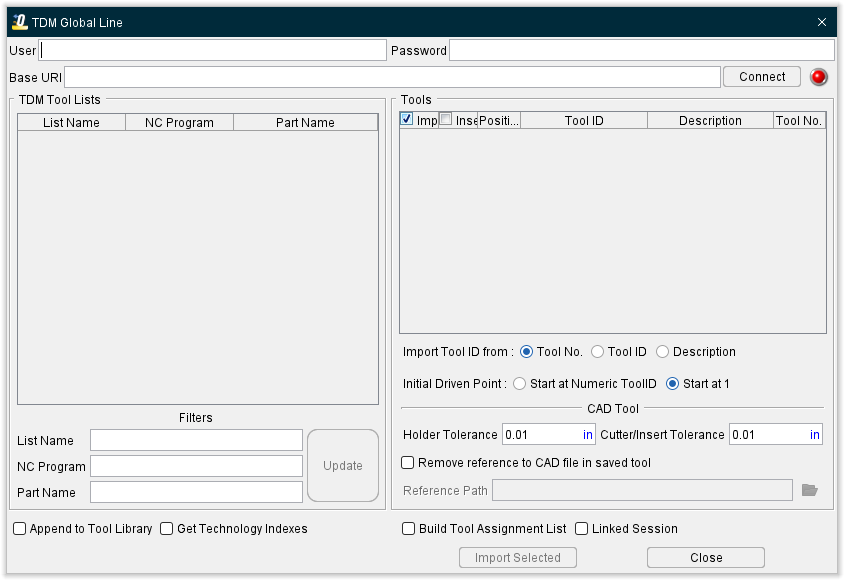844x580 pixels.
Task: Sort by NC Program column header
Action: (x=179, y=122)
